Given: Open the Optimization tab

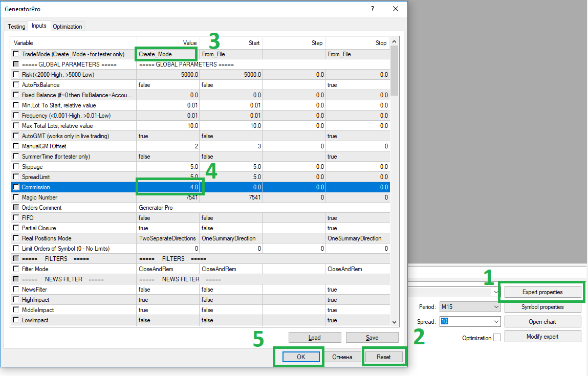Looking at the screenshot, I should pos(68,26).
